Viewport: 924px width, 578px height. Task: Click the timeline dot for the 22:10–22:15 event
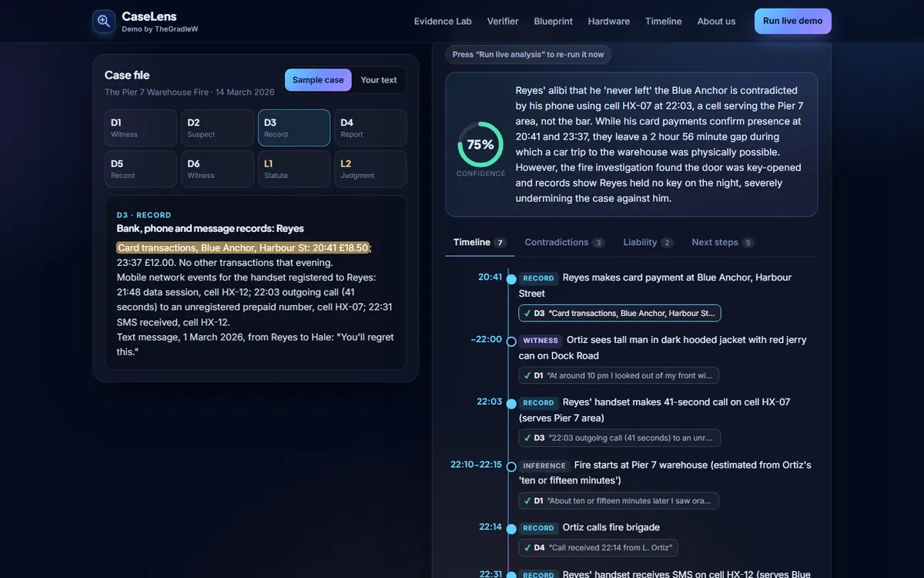point(511,466)
